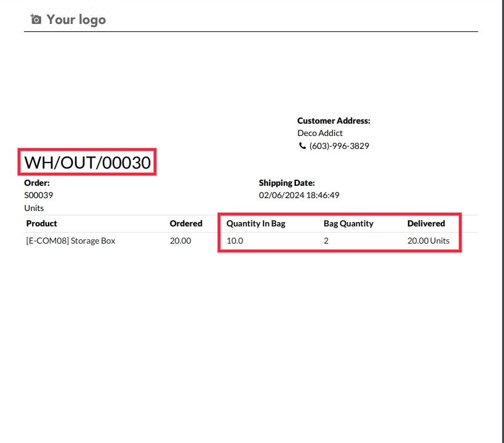This screenshot has height=443, width=504.
Task: Click the camera icon beside Your logo
Action: pyautogui.click(x=36, y=19)
